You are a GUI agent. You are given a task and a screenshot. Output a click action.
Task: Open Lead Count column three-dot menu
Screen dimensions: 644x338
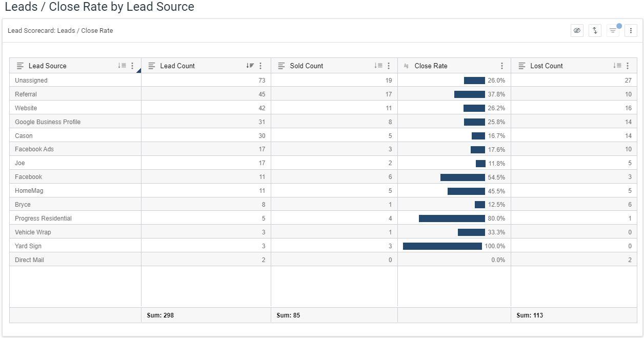click(260, 66)
